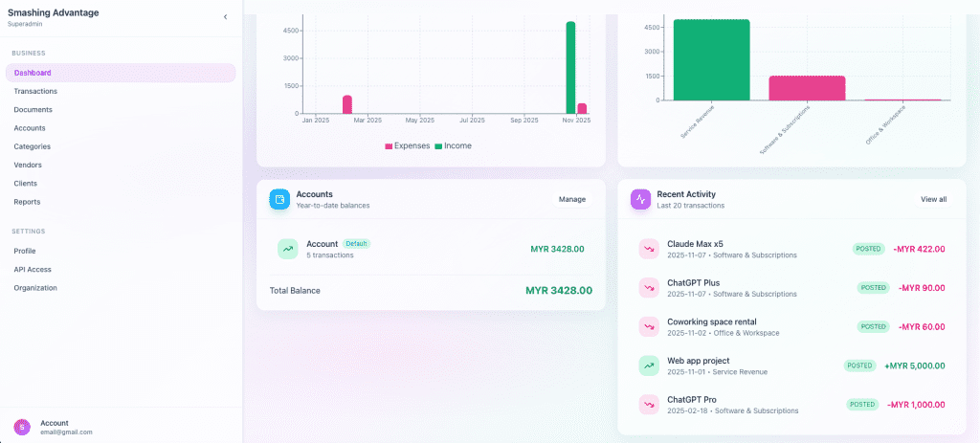This screenshot has width=980, height=443.
Task: Click the Coworking space rental expense icon
Action: tap(649, 326)
